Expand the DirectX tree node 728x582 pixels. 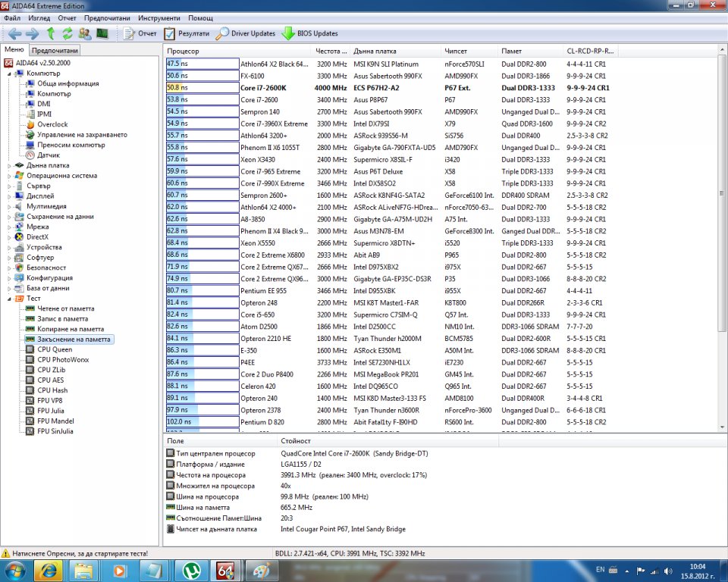click(x=10, y=237)
